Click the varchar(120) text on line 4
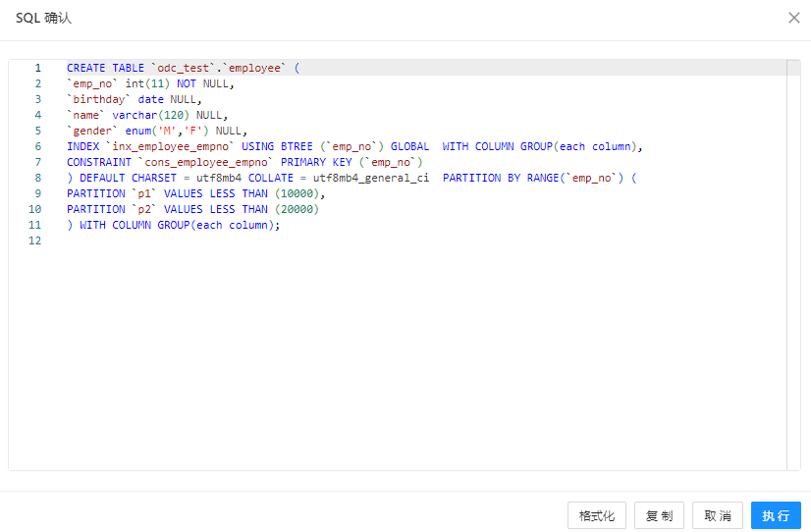811x532 pixels. click(151, 115)
